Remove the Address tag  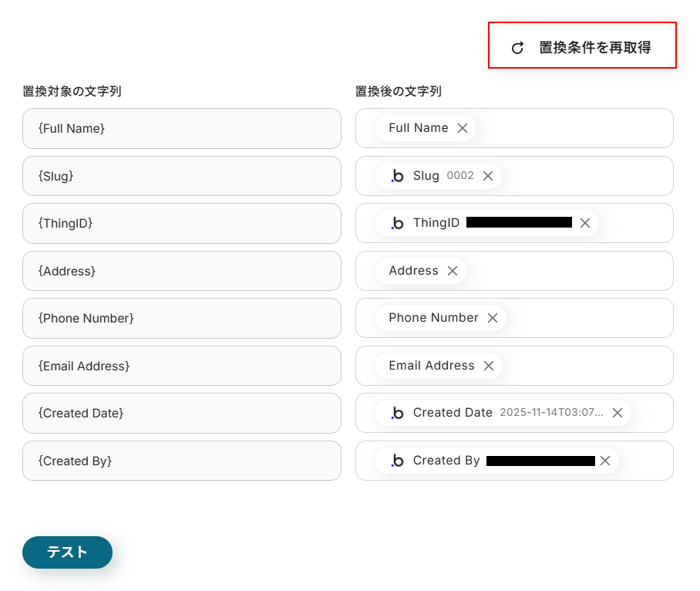[453, 271]
